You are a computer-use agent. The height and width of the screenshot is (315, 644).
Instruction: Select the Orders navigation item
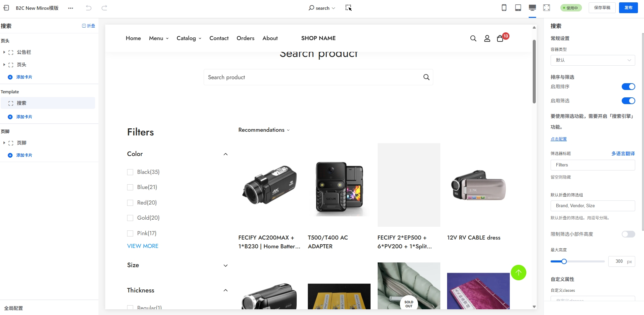click(245, 38)
